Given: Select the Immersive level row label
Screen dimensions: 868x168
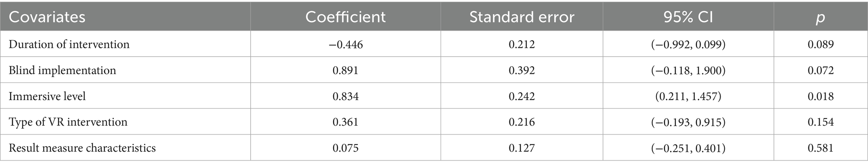Looking at the screenshot, I should (x=47, y=96).
